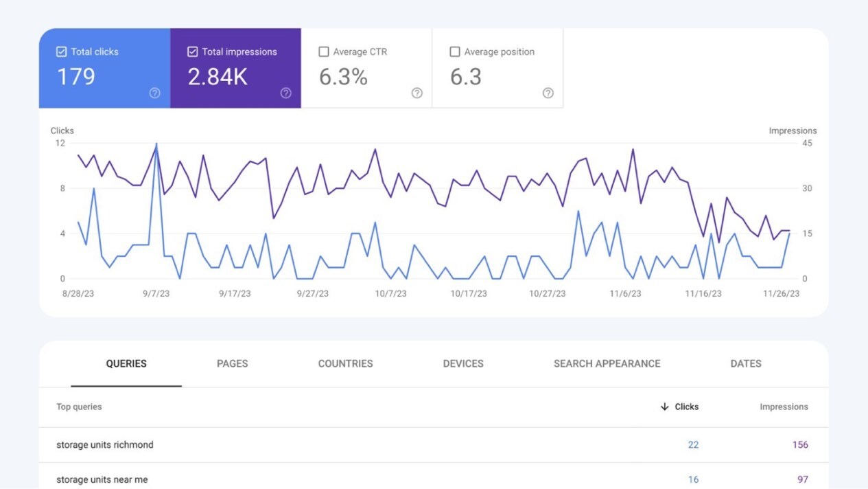This screenshot has height=489, width=868.
Task: Open the Countries tab
Action: pyautogui.click(x=345, y=363)
